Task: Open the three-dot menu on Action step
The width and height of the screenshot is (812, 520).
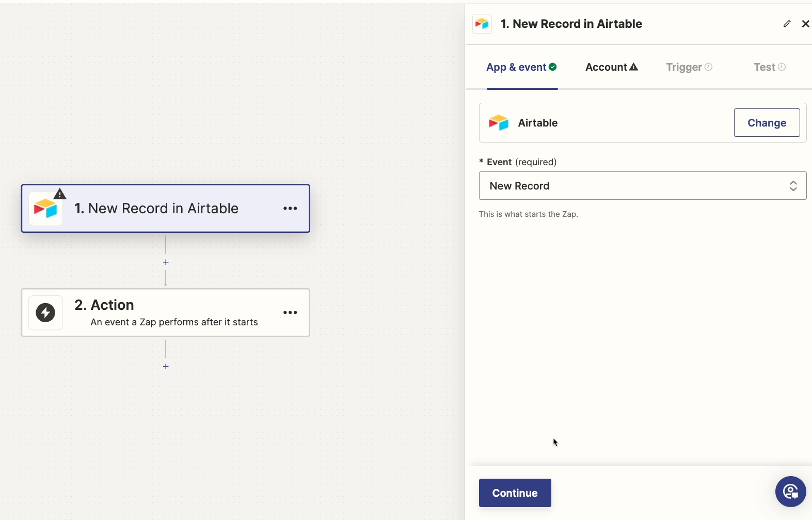Action: click(290, 313)
